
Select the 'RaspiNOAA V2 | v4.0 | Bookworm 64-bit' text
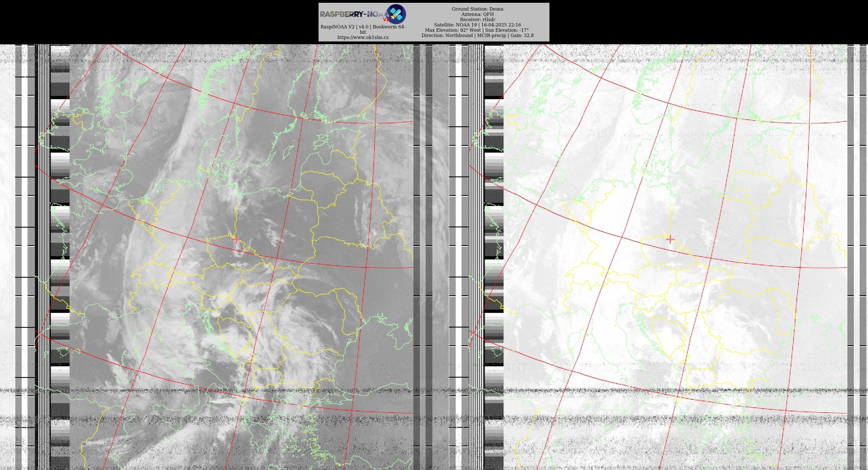(x=363, y=29)
